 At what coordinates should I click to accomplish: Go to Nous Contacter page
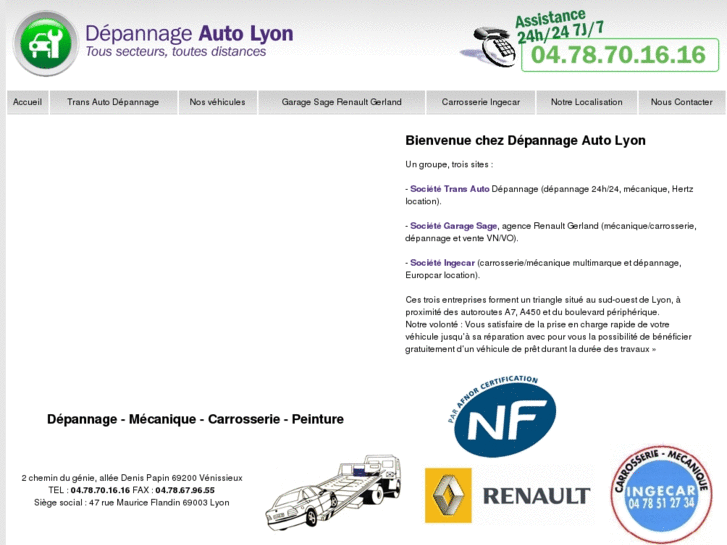tap(682, 102)
